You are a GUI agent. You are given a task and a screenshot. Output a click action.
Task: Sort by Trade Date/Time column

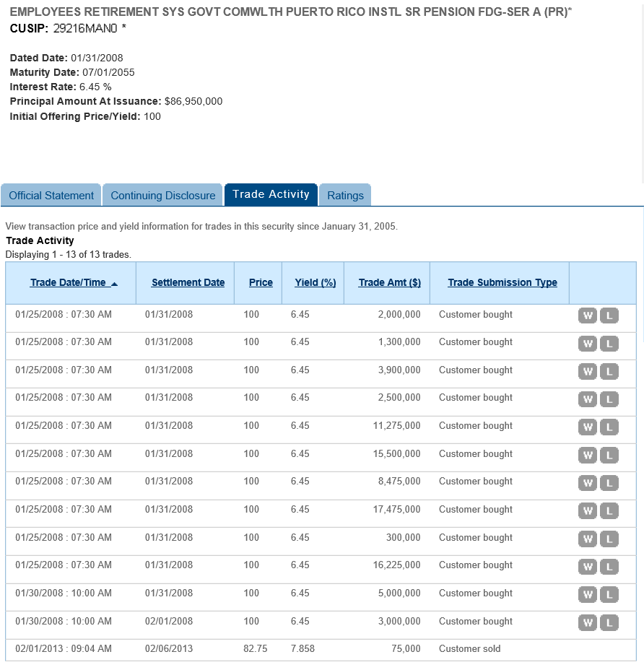click(68, 282)
